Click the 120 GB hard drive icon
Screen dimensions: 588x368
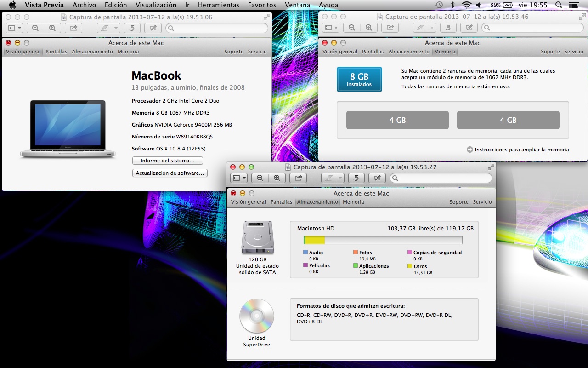[x=258, y=237]
